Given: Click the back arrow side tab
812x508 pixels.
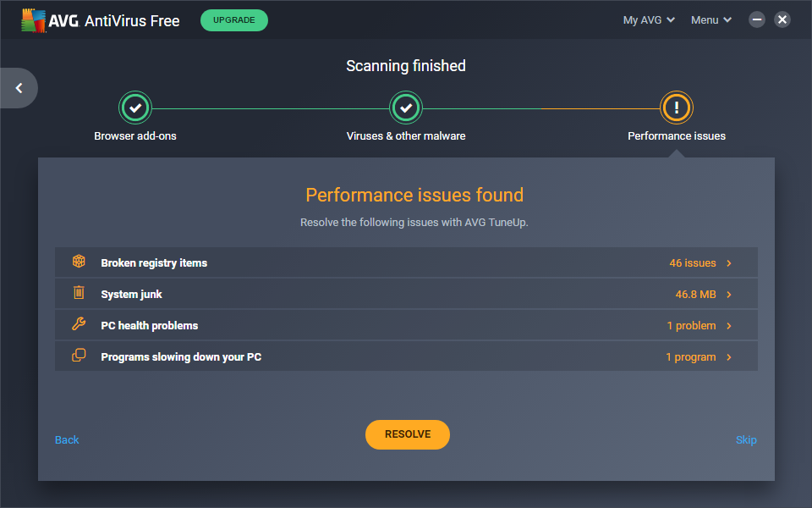Looking at the screenshot, I should [19, 88].
